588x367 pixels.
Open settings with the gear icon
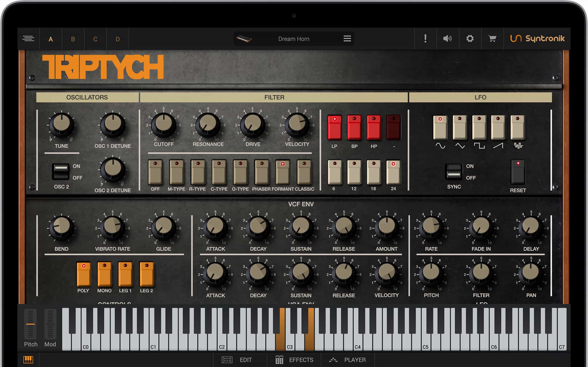(x=470, y=38)
